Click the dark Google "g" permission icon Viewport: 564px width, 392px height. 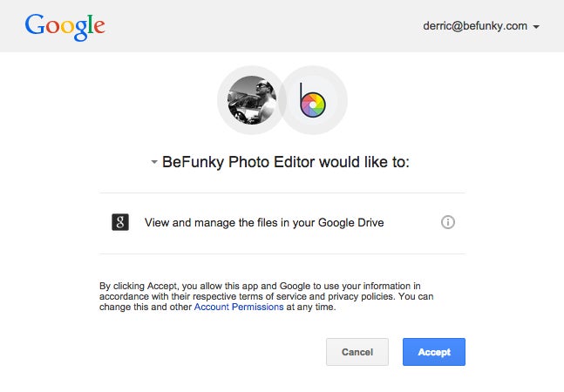[x=120, y=222]
